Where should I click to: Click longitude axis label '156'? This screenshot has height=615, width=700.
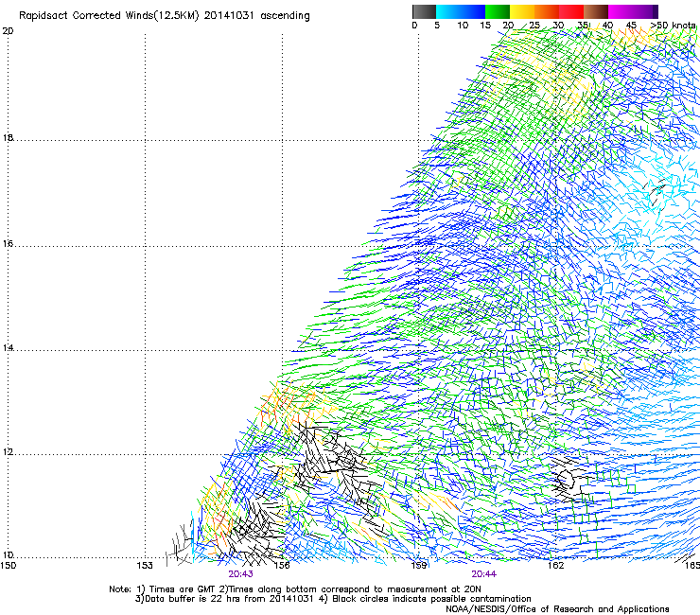click(x=282, y=566)
